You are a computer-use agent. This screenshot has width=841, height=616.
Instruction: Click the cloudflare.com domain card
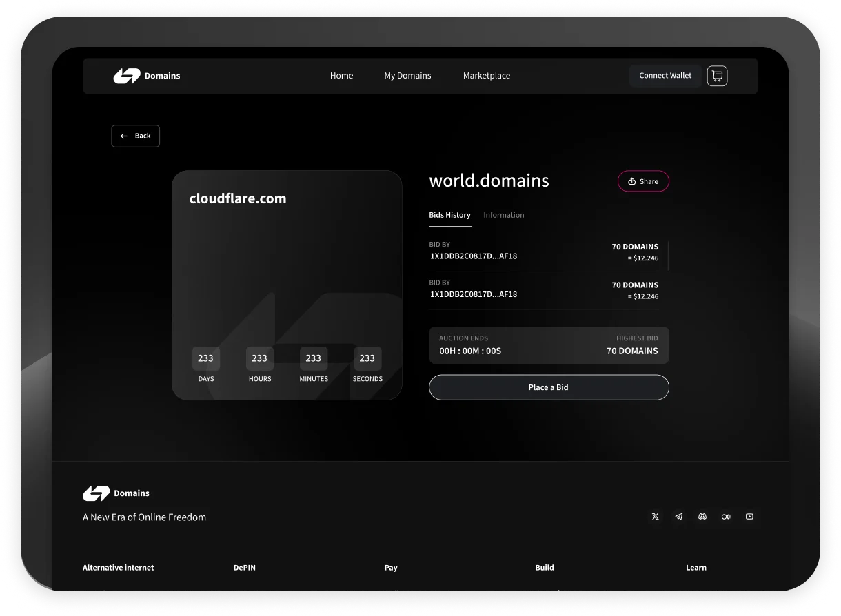coord(286,276)
